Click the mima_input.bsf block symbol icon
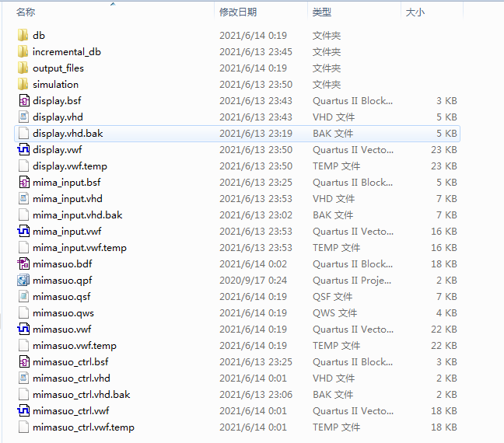 click(x=23, y=183)
